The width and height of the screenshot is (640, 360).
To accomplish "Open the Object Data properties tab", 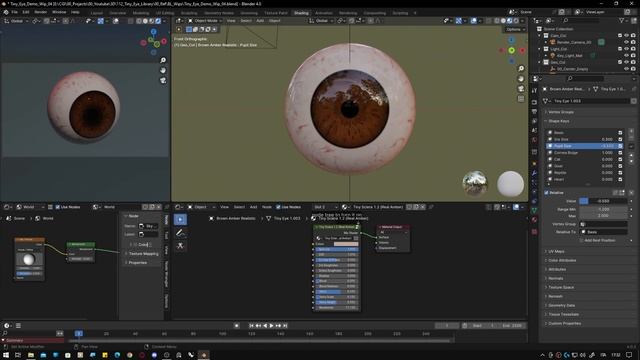I will point(534,211).
